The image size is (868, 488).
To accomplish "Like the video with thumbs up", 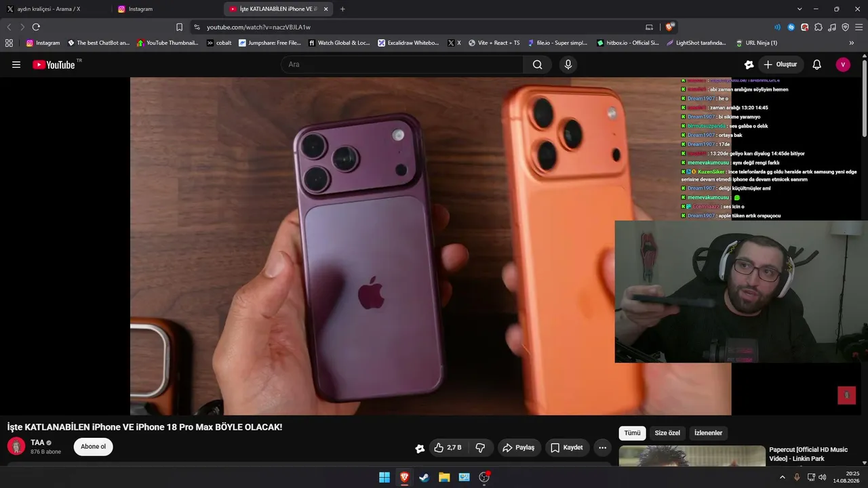I will pyautogui.click(x=448, y=447).
